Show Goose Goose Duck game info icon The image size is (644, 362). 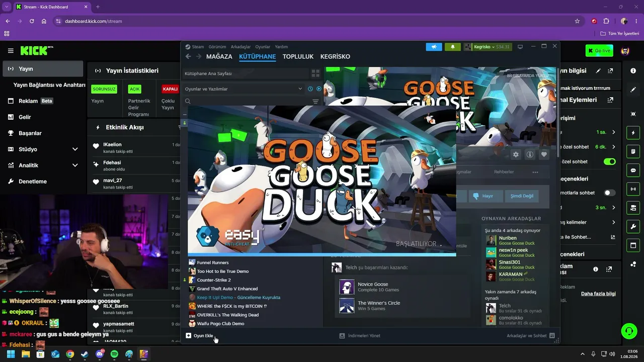530,155
